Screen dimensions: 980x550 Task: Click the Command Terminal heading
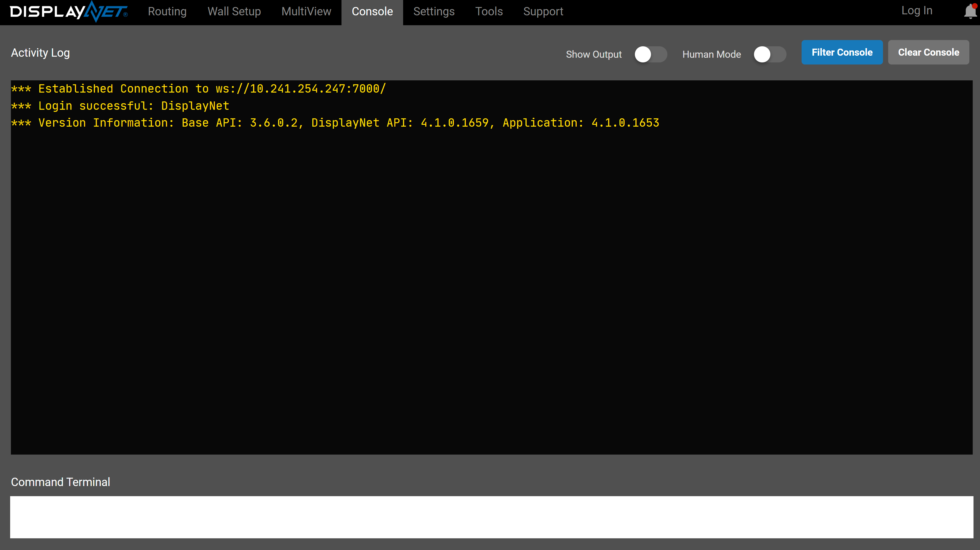[61, 482]
